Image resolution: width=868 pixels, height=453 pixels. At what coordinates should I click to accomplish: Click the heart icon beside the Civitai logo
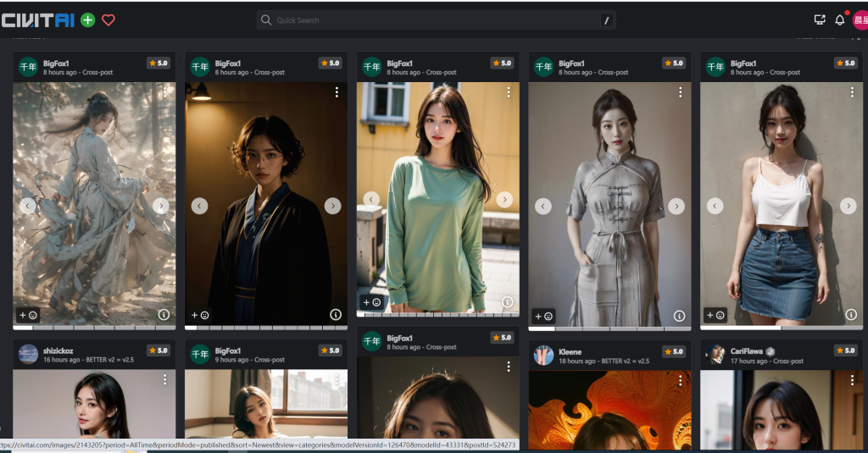(108, 20)
